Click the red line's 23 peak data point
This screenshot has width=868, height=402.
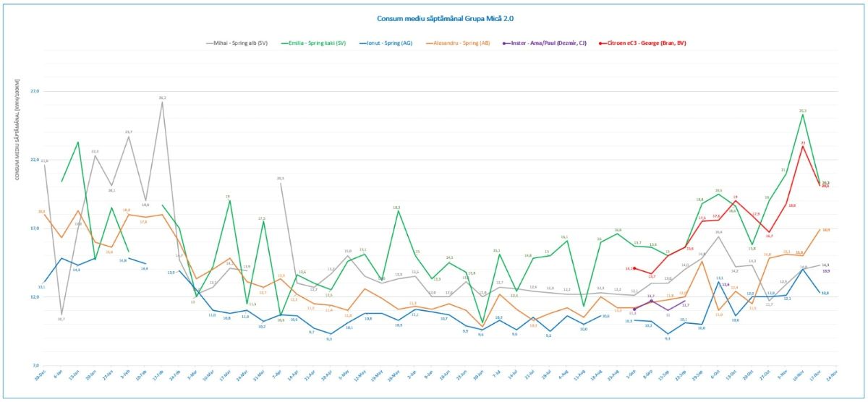click(803, 147)
